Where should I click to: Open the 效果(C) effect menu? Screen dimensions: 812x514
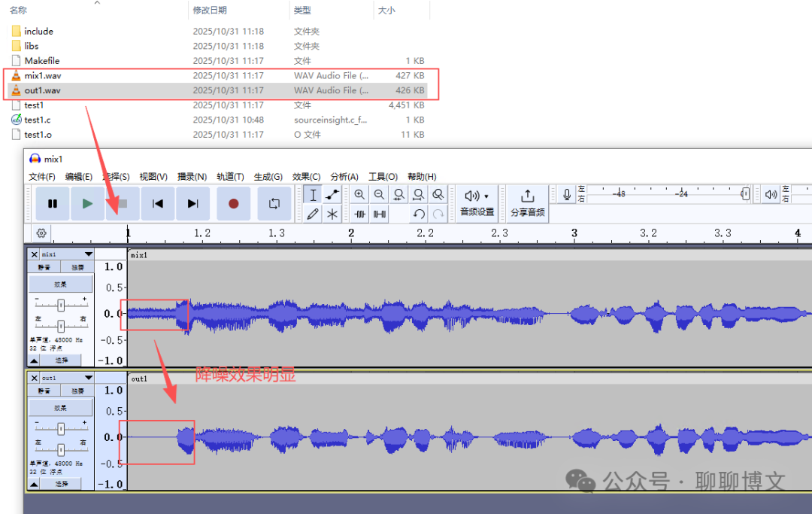pos(306,177)
